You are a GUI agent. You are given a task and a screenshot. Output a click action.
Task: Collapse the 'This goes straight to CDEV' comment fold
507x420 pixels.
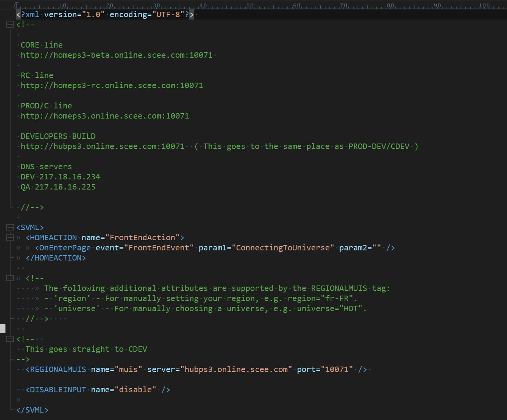(10, 339)
